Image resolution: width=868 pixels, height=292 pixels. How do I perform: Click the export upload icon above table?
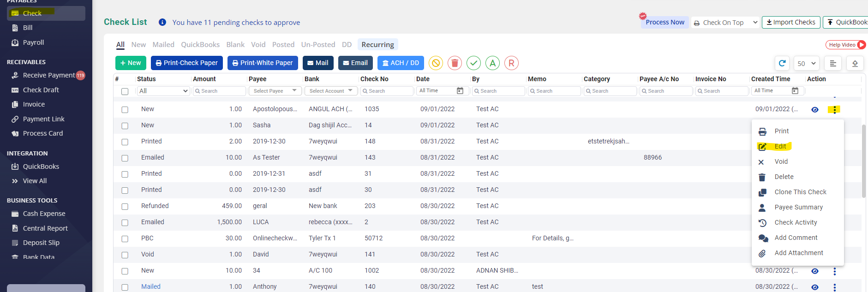[x=855, y=63]
